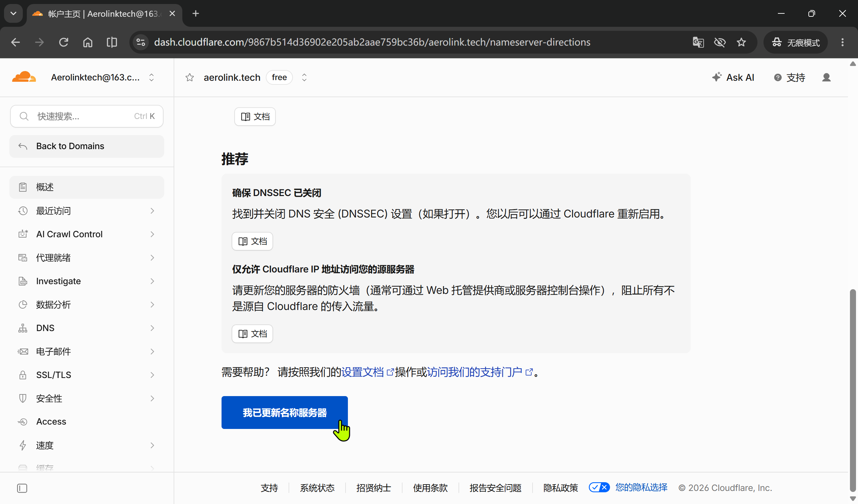Viewport: 858px width, 504px height.
Task: Click the 数据分析 pie chart icon
Action: [x=23, y=304]
